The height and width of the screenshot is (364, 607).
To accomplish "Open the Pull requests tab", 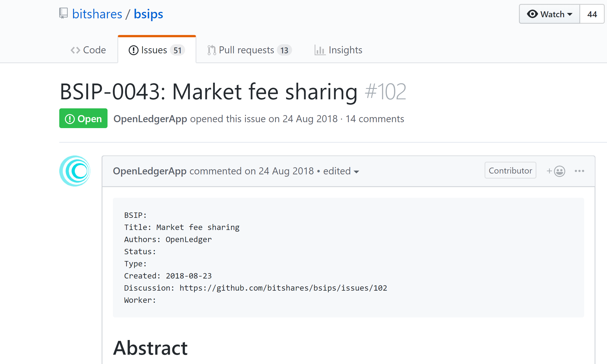I will (249, 50).
